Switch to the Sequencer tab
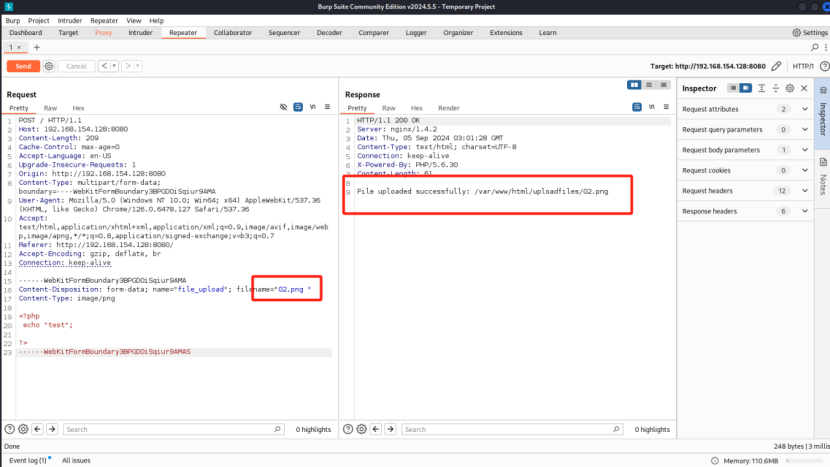Viewport: 830px width, 467px height. coord(284,33)
